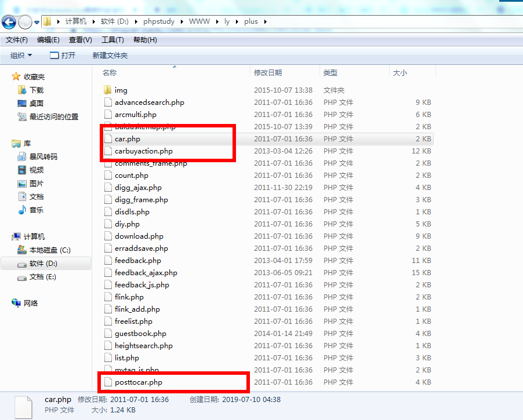This screenshot has width=523, height=420.
Task: Sort files by Size column header
Action: [x=400, y=73]
